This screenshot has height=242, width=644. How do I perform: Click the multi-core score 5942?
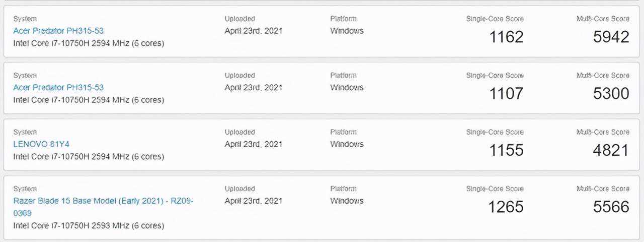point(611,37)
